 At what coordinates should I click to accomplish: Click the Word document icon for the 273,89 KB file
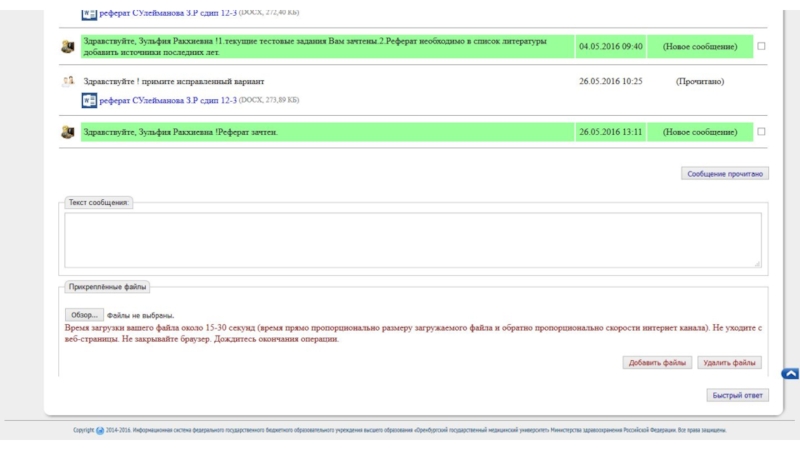click(89, 100)
